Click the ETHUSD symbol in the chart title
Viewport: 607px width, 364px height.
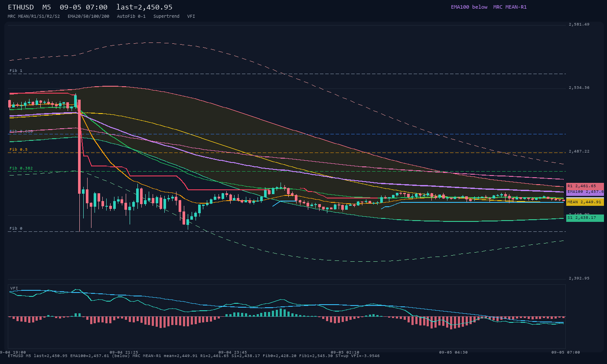(x=21, y=7)
